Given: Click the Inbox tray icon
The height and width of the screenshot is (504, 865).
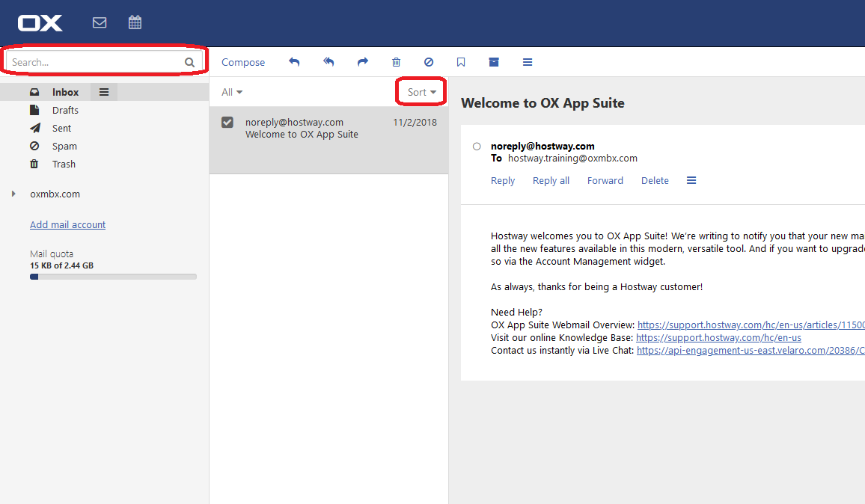Looking at the screenshot, I should pos(34,92).
